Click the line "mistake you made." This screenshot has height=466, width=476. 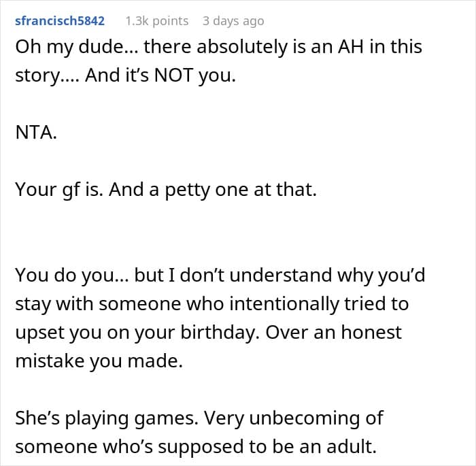99,361
